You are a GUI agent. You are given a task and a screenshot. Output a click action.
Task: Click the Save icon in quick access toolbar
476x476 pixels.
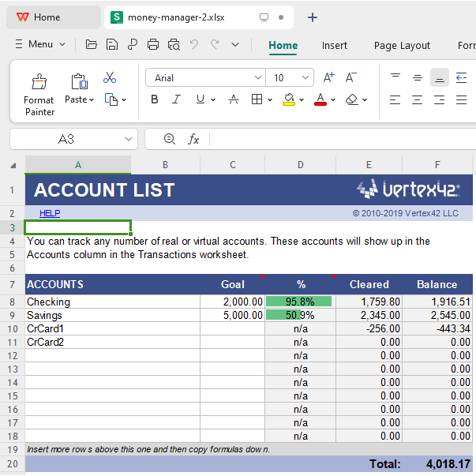[112, 44]
